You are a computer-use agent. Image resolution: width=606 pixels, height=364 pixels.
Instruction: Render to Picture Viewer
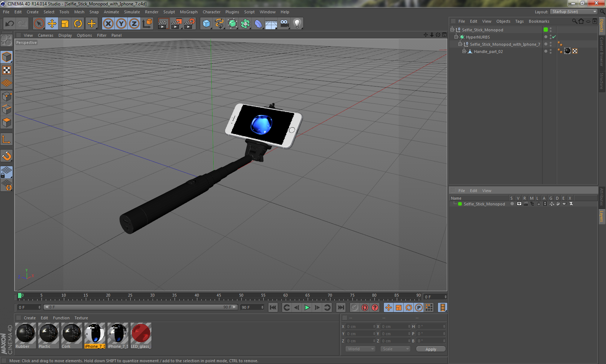point(176,24)
